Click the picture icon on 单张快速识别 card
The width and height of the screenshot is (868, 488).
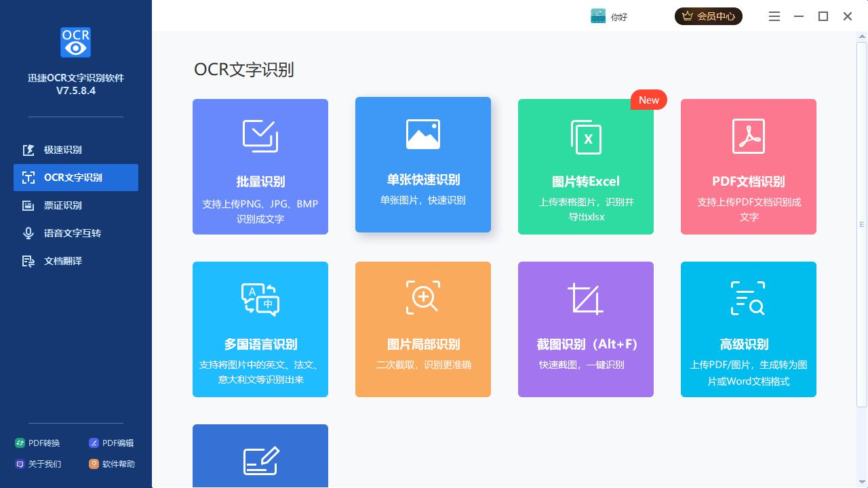click(x=423, y=134)
